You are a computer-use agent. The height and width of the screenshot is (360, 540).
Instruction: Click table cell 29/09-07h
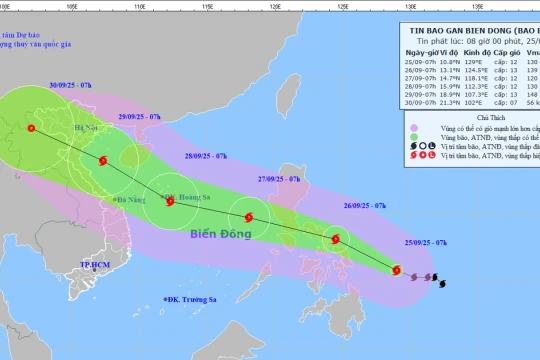tap(420, 95)
